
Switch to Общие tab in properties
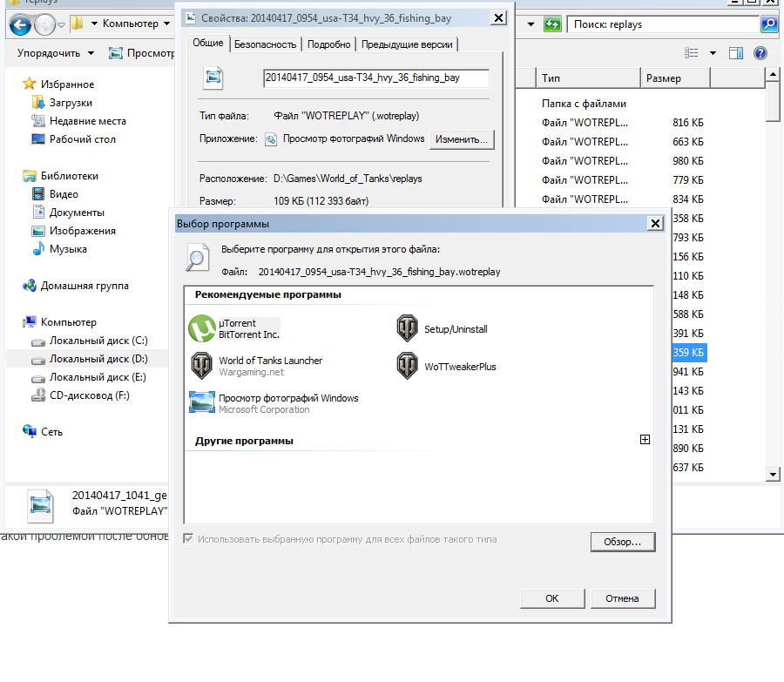(x=208, y=43)
